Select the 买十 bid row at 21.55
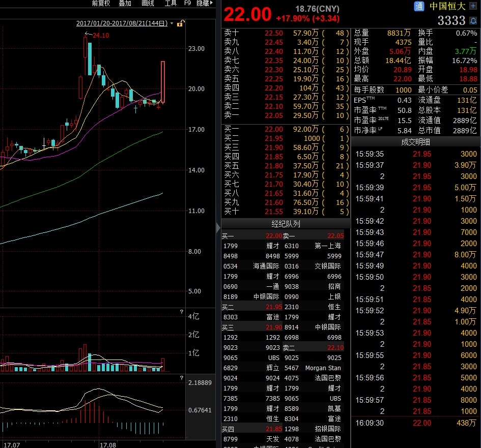This screenshot has height=448, width=481. point(286,212)
